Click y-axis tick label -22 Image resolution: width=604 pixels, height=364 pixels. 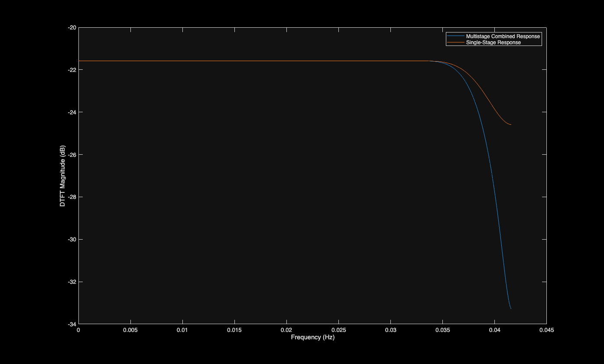click(71, 70)
